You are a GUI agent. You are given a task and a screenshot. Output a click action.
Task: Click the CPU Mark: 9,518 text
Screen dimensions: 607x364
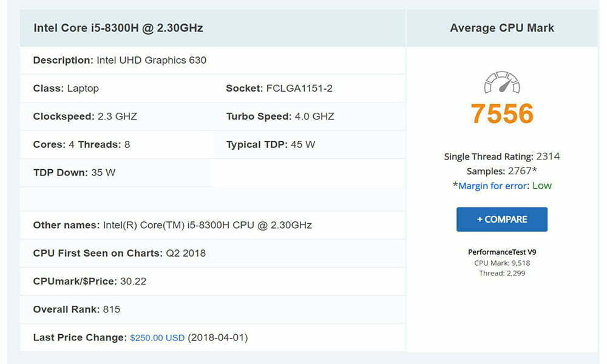pos(502,263)
